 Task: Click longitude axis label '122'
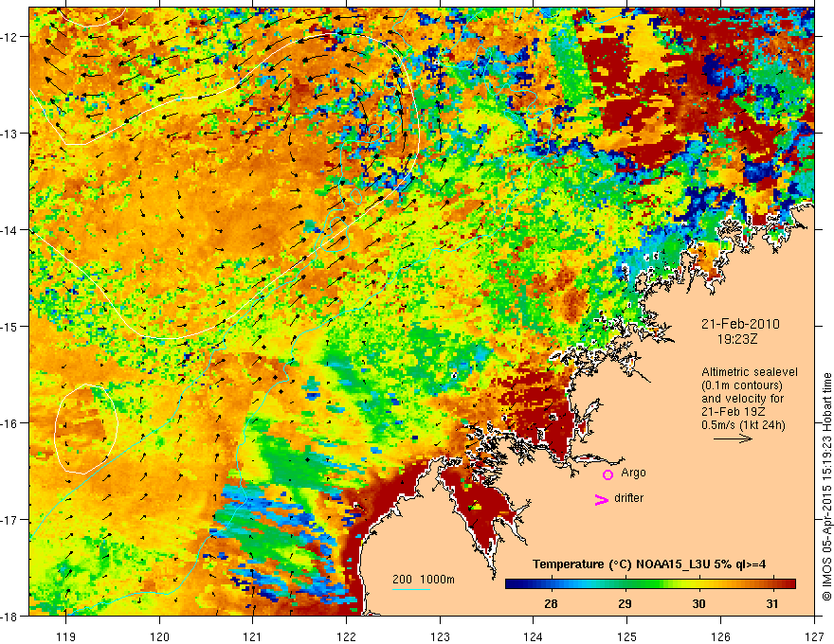click(x=346, y=636)
